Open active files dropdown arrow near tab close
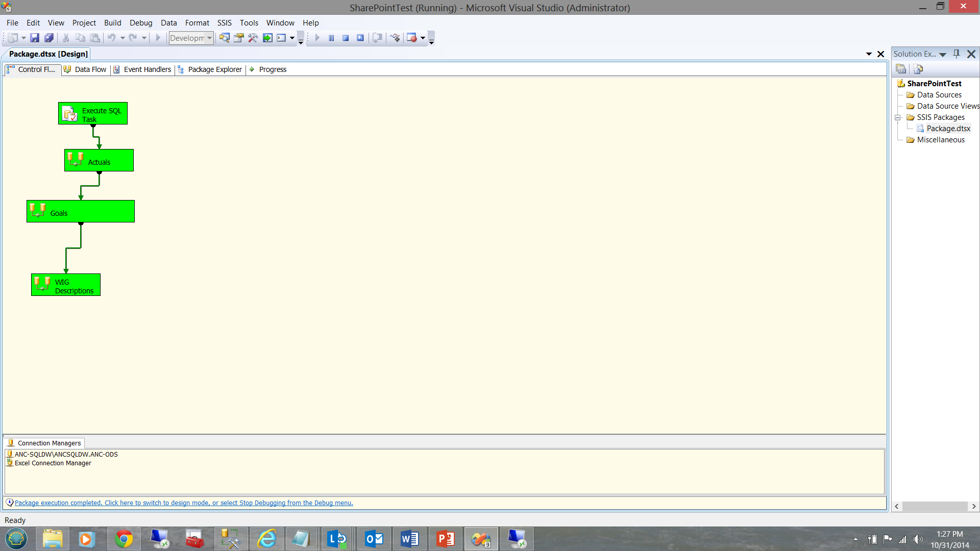This screenshot has width=980, height=551. coord(869,54)
